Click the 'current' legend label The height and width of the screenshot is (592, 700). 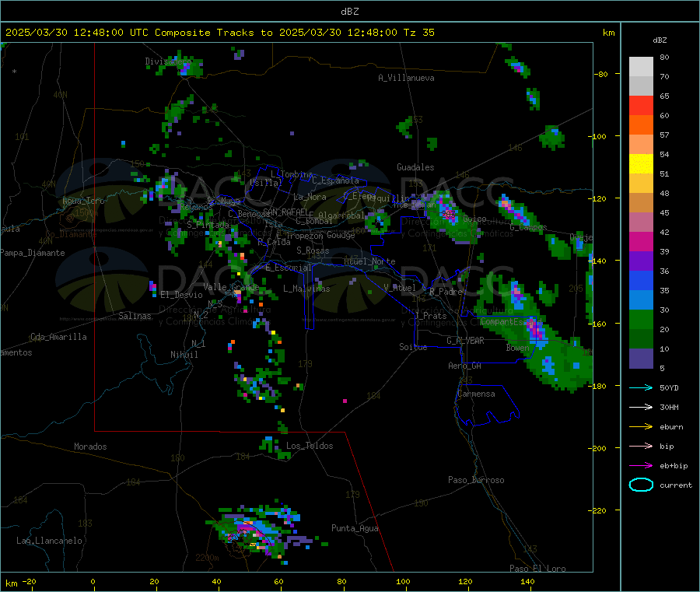click(x=676, y=485)
